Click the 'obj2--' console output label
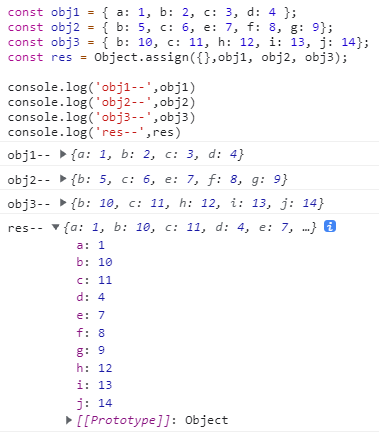 point(29,179)
